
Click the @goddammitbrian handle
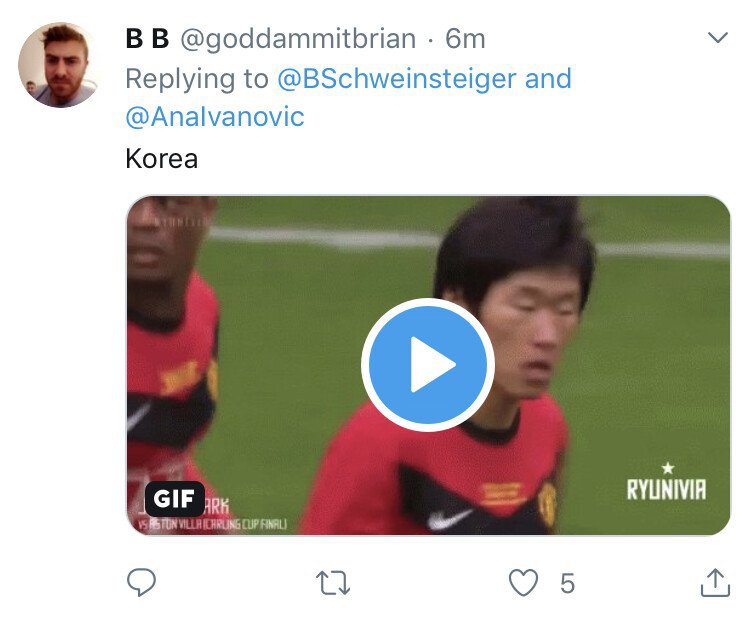click(298, 39)
